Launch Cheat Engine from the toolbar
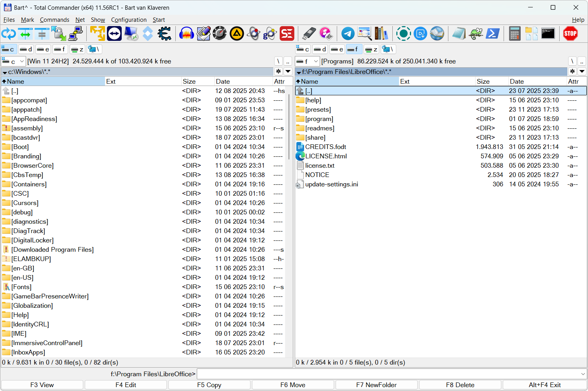The height and width of the screenshot is (391, 588). point(164,34)
